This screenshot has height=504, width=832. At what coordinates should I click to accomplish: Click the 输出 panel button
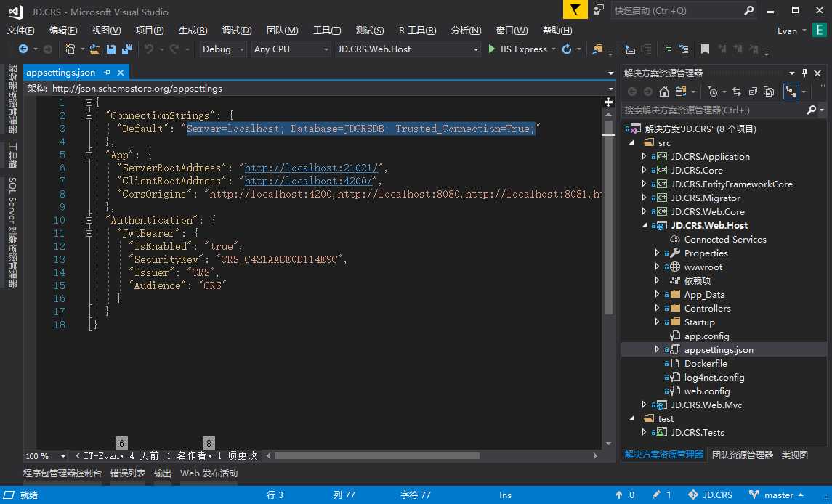click(162, 473)
